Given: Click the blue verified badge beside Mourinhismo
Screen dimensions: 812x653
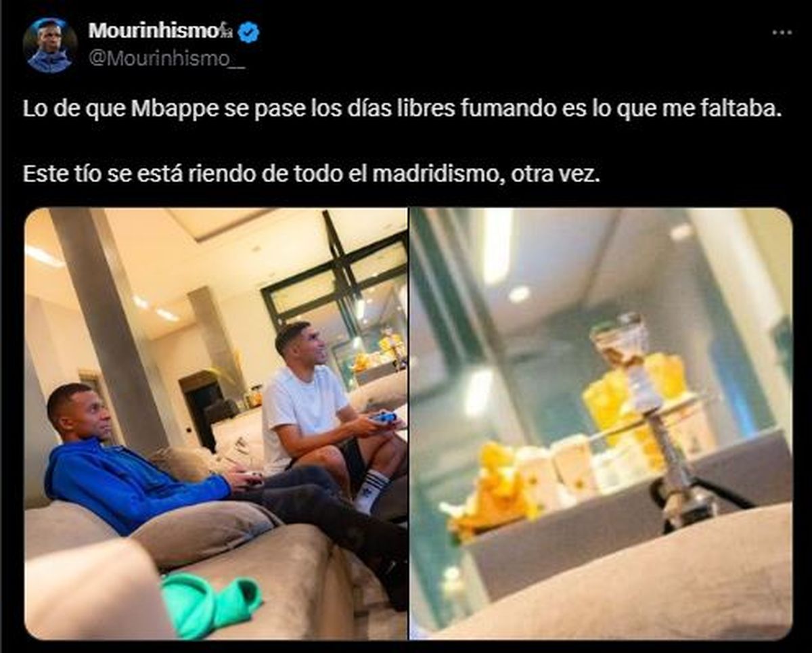Looking at the screenshot, I should pos(249,31).
